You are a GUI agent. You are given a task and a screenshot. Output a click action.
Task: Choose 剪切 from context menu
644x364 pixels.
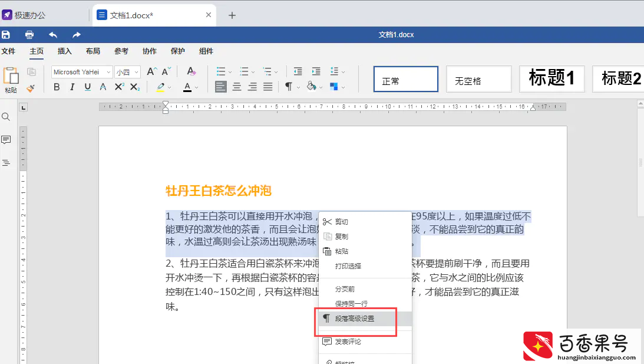coord(365,222)
